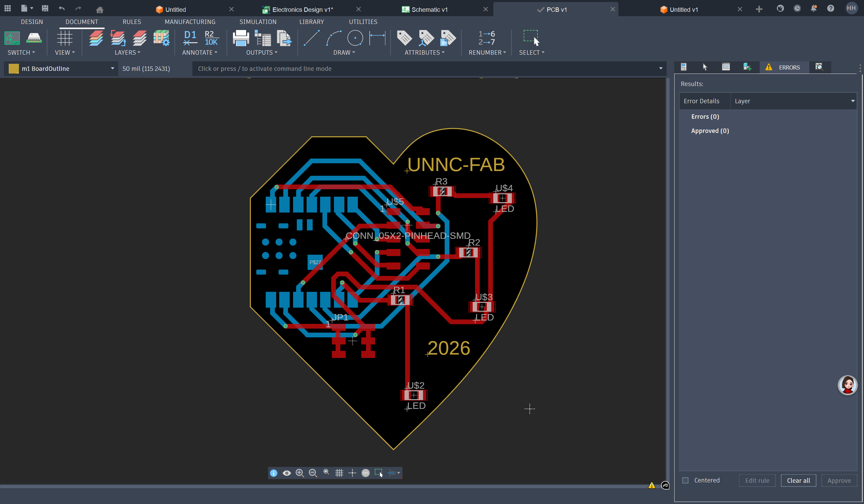
Task: Open the RENUMBER dropdown menu
Action: click(x=487, y=52)
